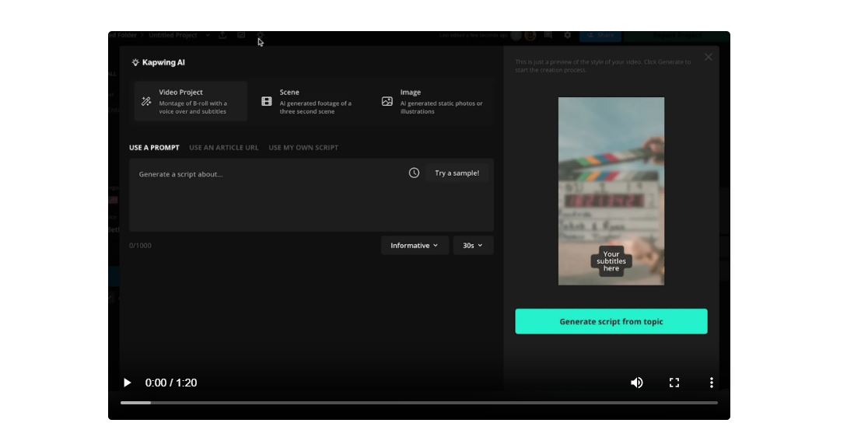Screen dimensions: 868x437
Task: Open prompt history clock icon
Action: click(414, 173)
